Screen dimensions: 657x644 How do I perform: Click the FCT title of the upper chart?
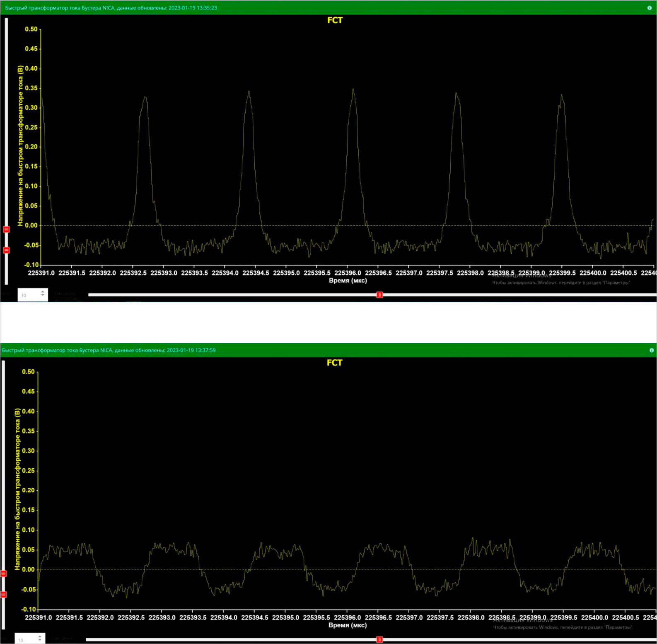click(335, 20)
